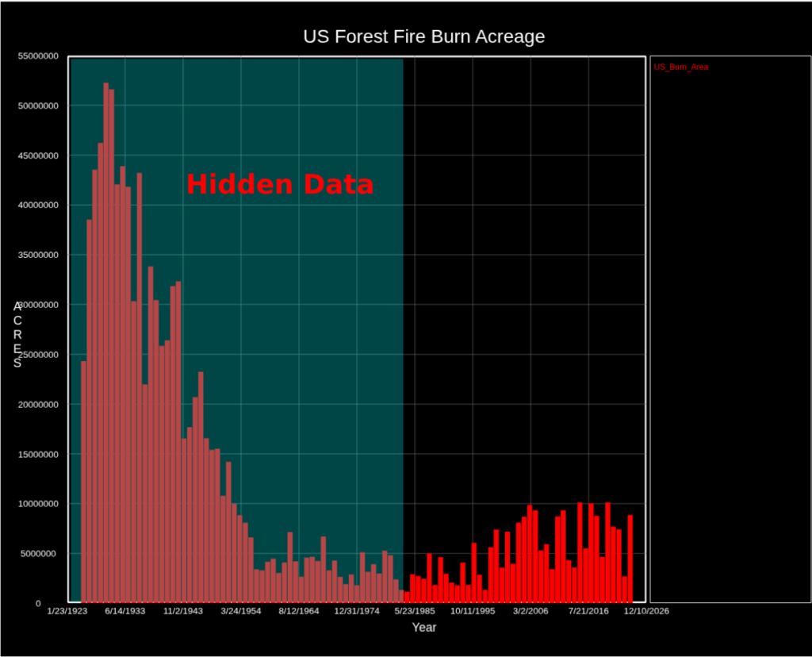
Task: Click the 0 value on y-axis
Action: click(38, 604)
